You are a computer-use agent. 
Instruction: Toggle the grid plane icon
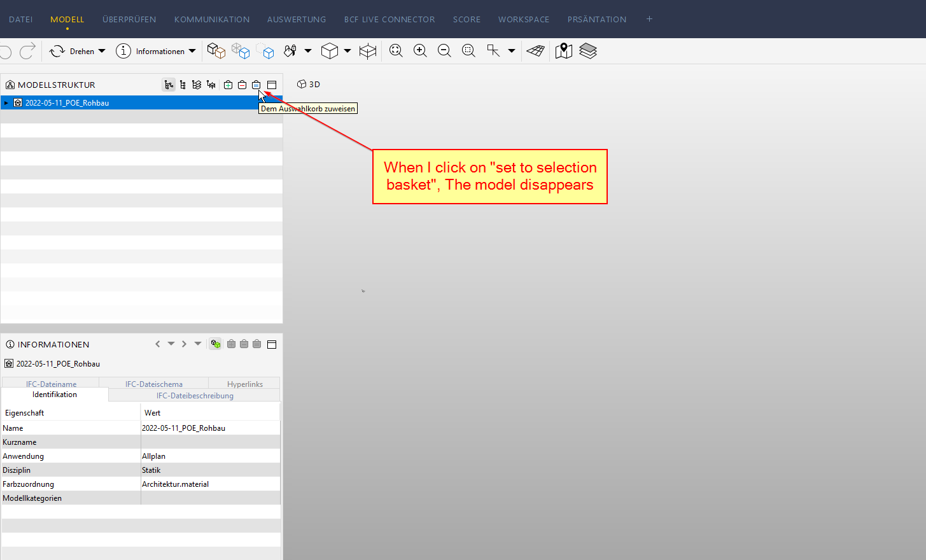tap(536, 51)
